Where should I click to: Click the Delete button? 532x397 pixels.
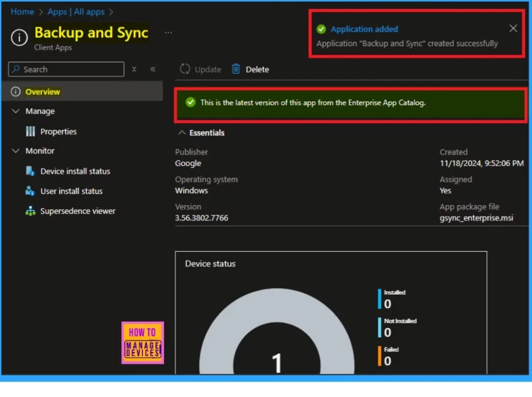[250, 70]
